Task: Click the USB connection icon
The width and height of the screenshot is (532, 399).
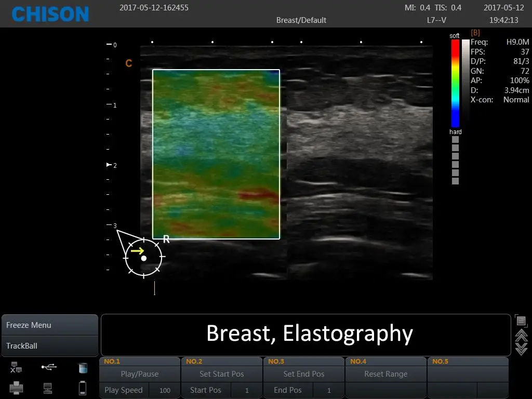Action: [49, 367]
